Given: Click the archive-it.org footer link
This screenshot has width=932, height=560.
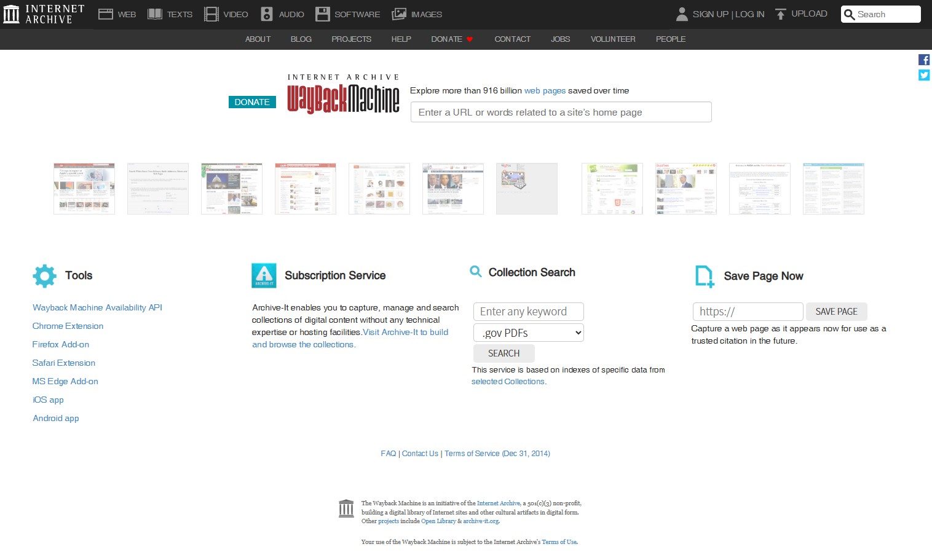Looking at the screenshot, I should click(x=481, y=521).
